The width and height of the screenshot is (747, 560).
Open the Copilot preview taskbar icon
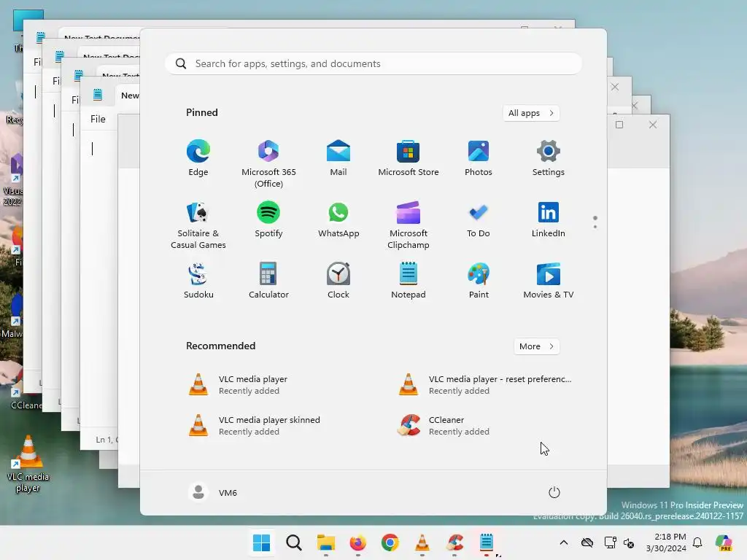coord(724,542)
